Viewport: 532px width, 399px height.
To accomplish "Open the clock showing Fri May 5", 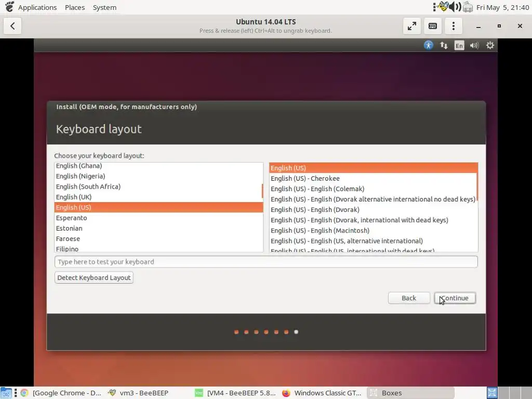I will 502,7.
